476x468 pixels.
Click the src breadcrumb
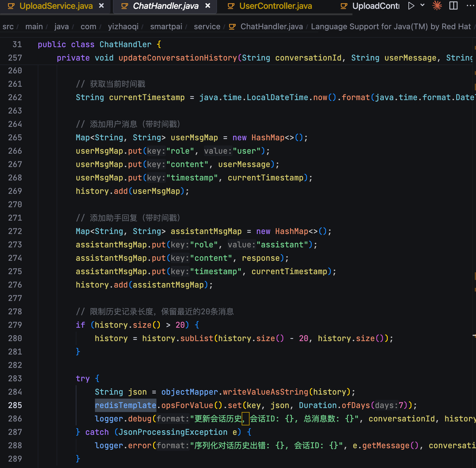pos(8,26)
